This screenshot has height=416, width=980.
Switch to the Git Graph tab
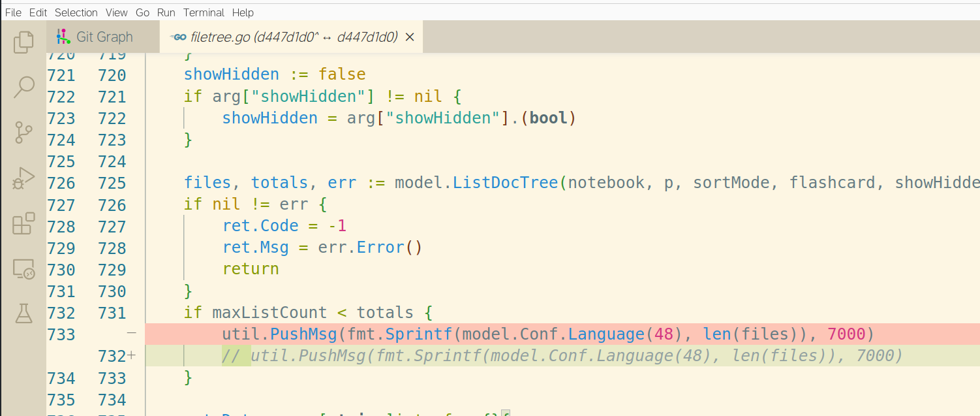104,37
